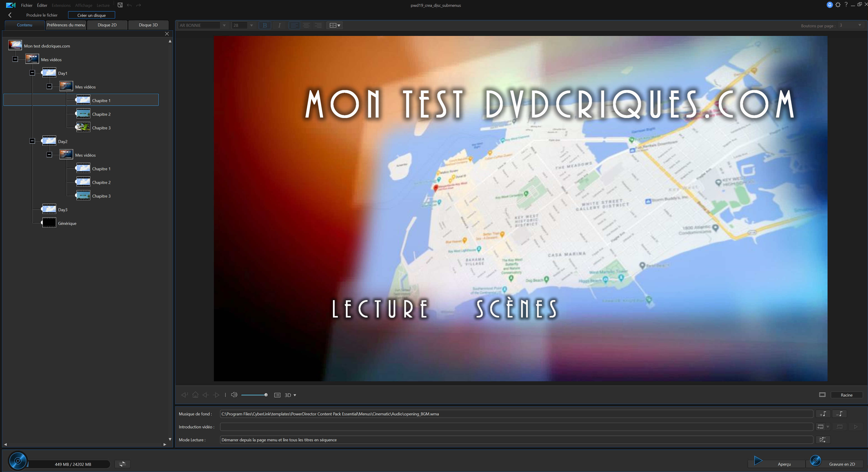Click the home menu navigation icon

[195, 395]
